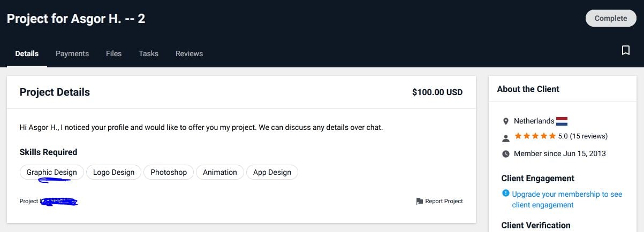Click the orange five-star rating
Image resolution: width=644 pixels, height=232 pixels.
[535, 136]
